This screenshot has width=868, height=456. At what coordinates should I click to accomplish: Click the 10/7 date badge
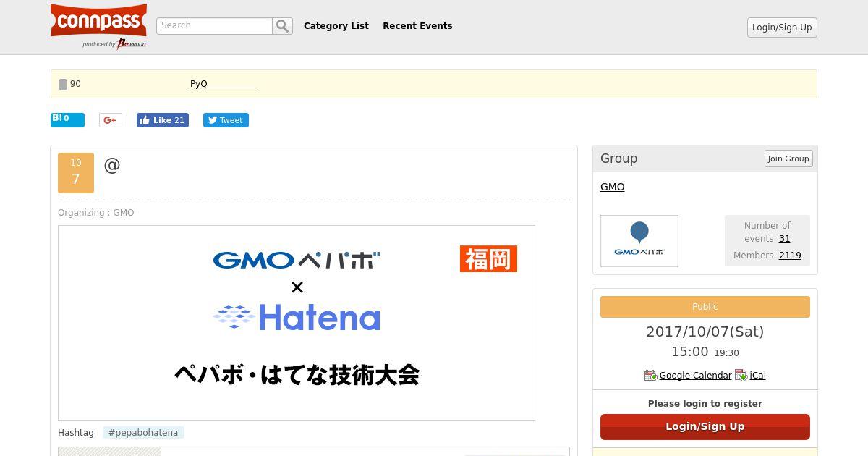click(x=76, y=173)
